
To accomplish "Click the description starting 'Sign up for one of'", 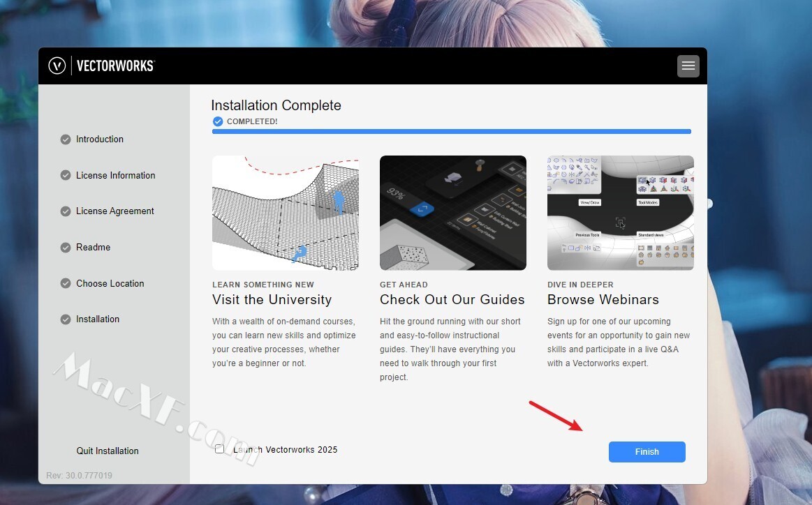I will tap(619, 342).
